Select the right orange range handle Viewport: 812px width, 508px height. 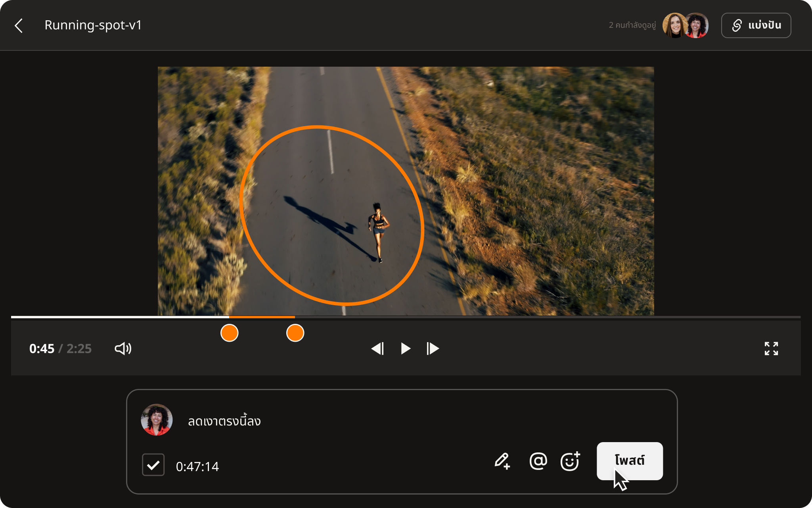295,333
